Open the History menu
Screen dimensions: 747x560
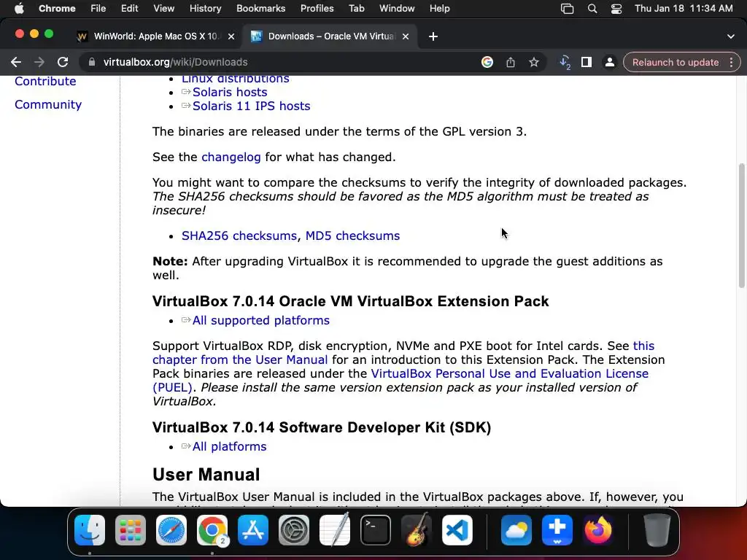[x=205, y=9]
